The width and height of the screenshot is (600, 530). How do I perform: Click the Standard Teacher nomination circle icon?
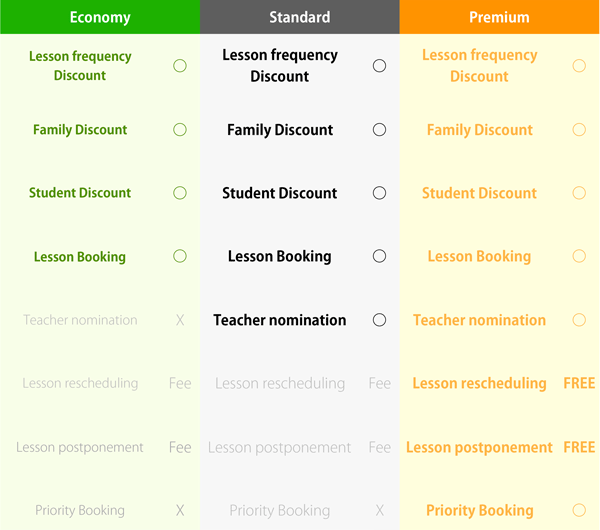click(x=379, y=320)
